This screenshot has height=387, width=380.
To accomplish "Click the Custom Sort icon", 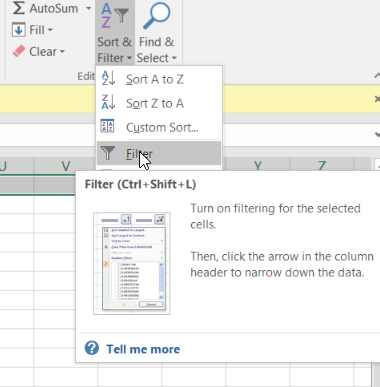I will point(107,126).
